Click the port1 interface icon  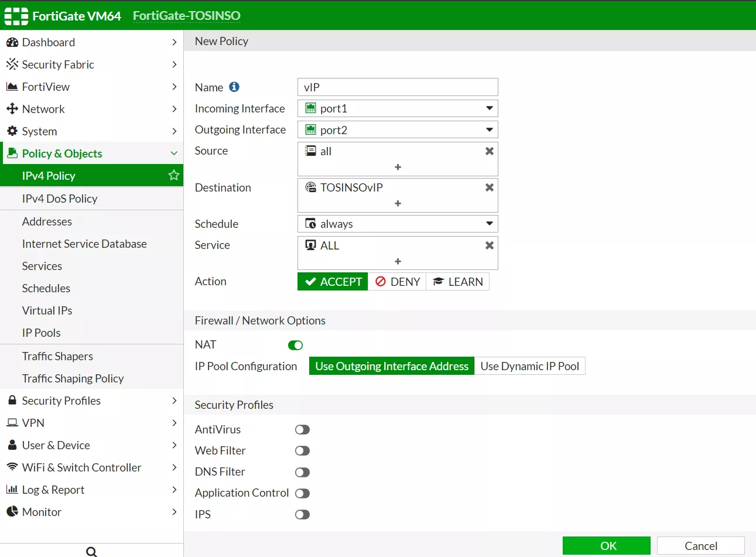[311, 108]
